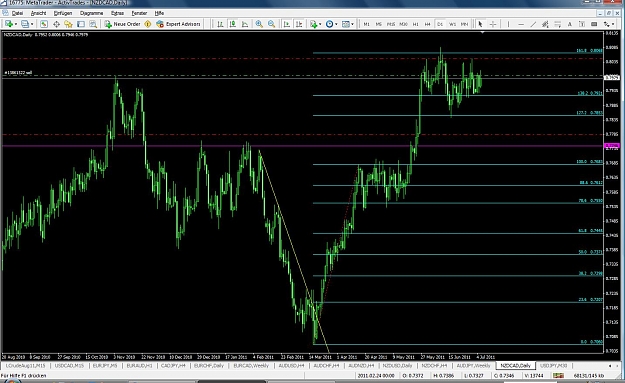Viewport: 625px width, 383px height.
Task: Expand the Profiles dropdown arrow
Action: coord(32,25)
